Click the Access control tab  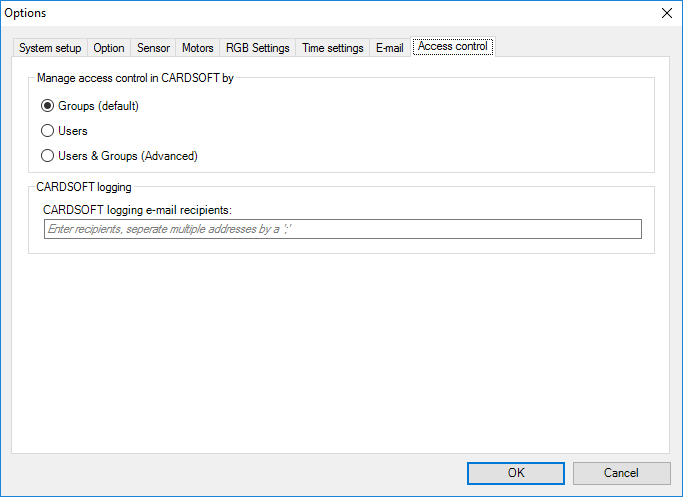coord(452,47)
